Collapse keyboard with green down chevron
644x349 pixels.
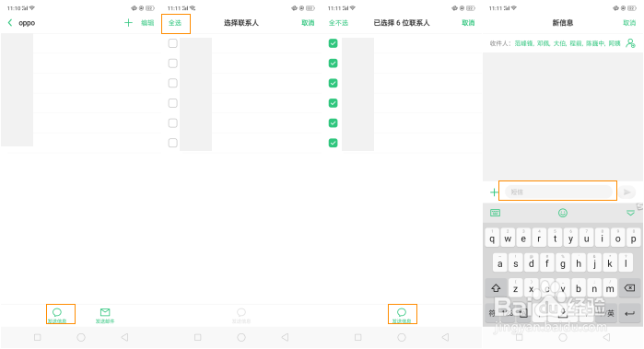click(630, 213)
